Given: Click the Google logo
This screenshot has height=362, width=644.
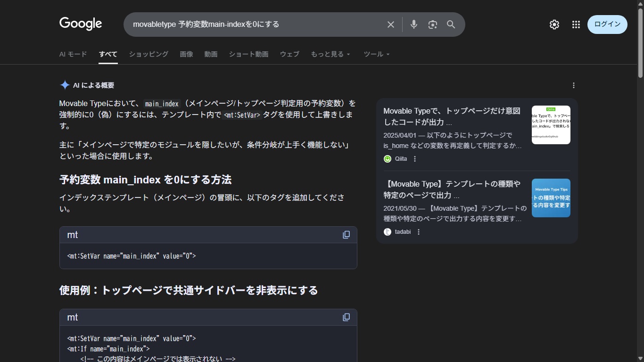Looking at the screenshot, I should [x=81, y=24].
